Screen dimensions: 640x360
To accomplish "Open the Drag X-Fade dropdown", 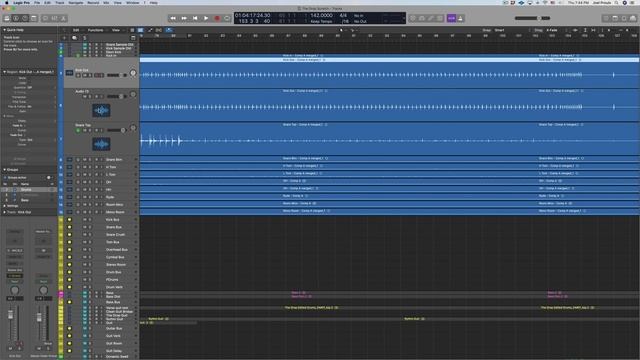I will (x=555, y=30).
